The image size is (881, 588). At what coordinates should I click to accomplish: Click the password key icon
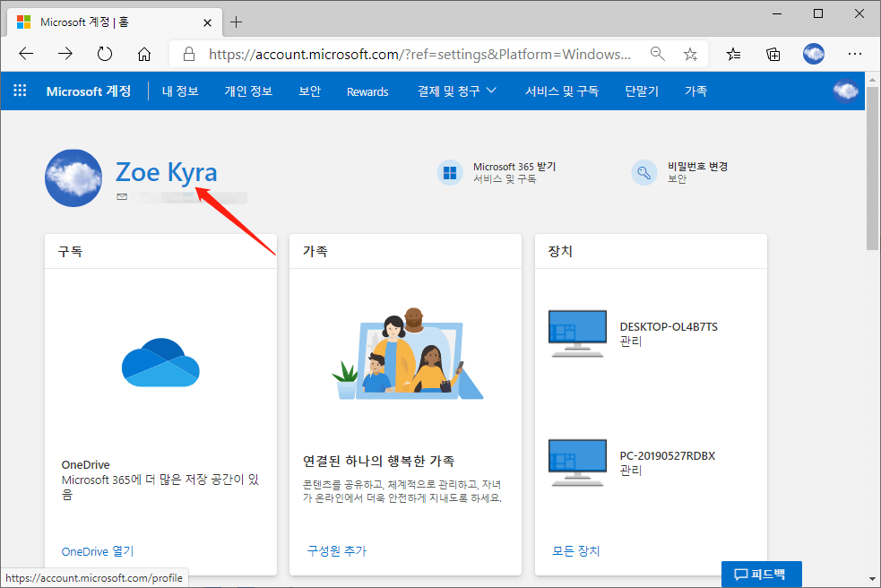point(643,173)
